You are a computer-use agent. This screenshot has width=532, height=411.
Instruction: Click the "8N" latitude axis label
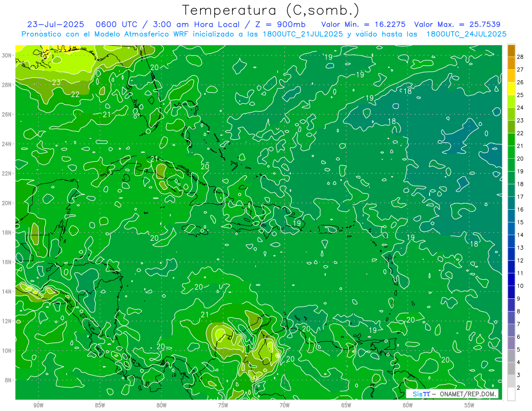9,380
